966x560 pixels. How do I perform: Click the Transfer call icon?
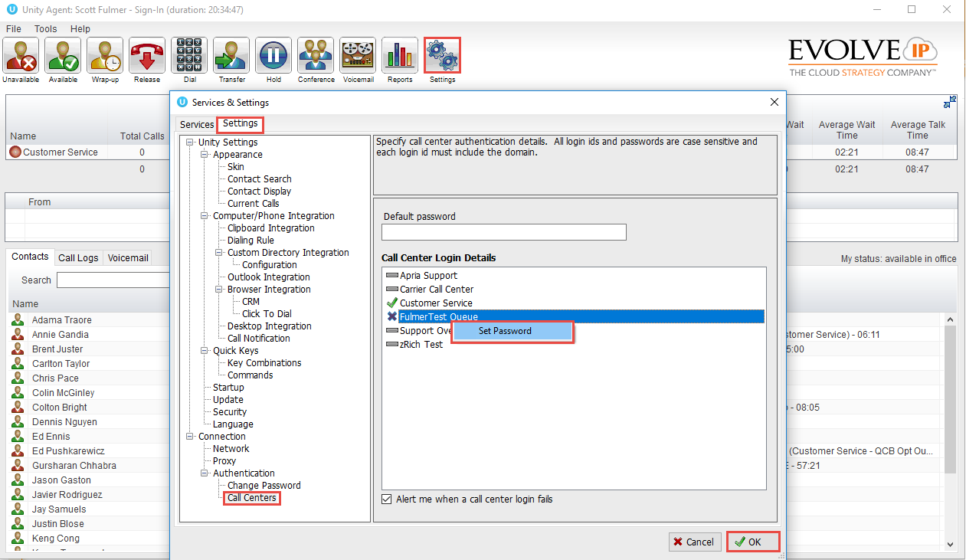231,56
